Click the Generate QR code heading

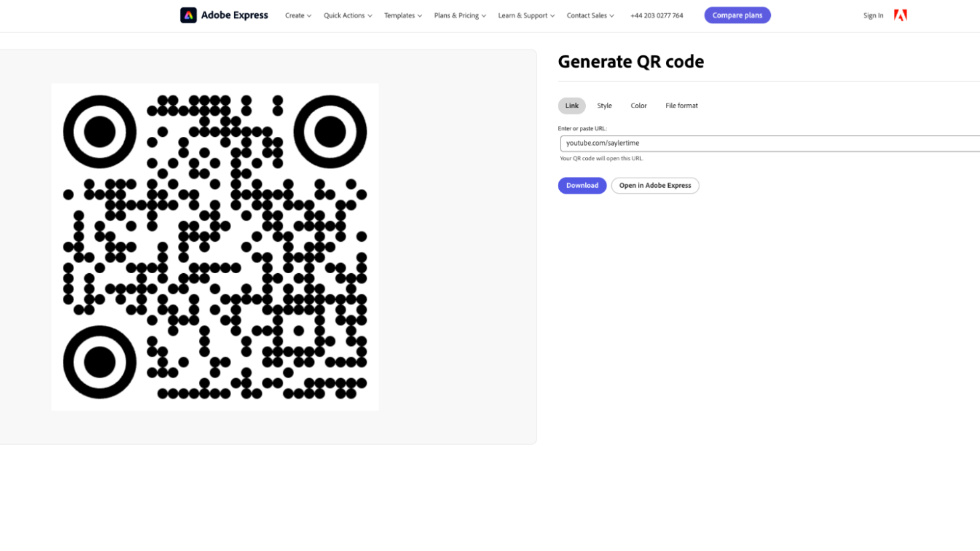[x=631, y=61]
